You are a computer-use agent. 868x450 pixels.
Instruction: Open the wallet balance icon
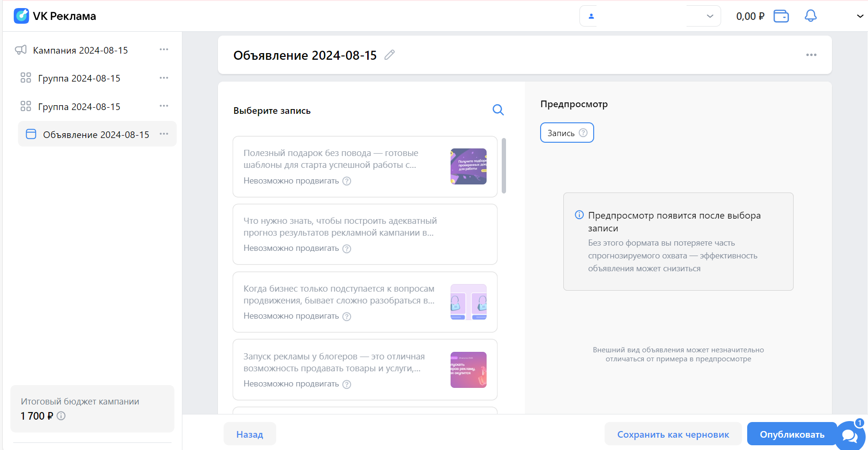coord(781,16)
